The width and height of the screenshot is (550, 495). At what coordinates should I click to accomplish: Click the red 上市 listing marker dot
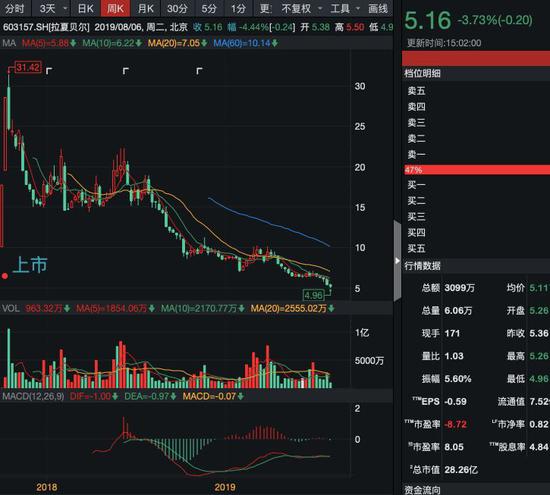click(x=5, y=276)
